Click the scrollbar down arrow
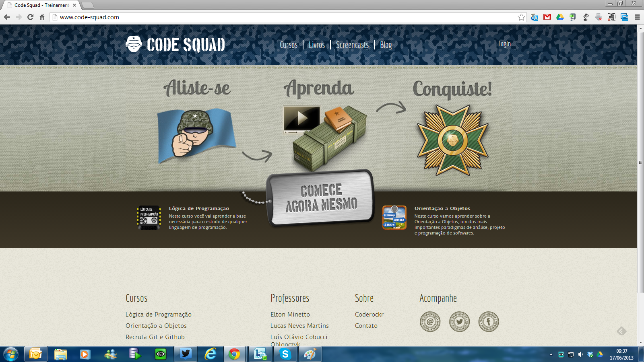 (640, 343)
